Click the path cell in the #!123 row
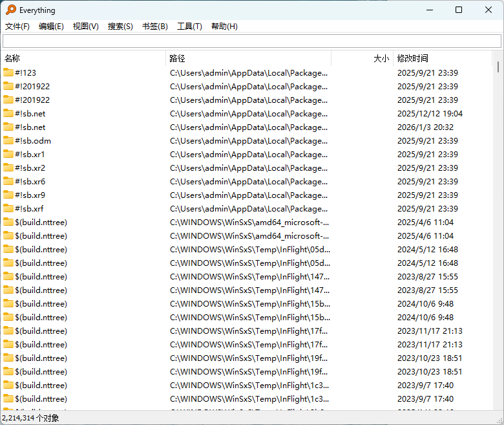This screenshot has height=425, width=504. [x=249, y=72]
